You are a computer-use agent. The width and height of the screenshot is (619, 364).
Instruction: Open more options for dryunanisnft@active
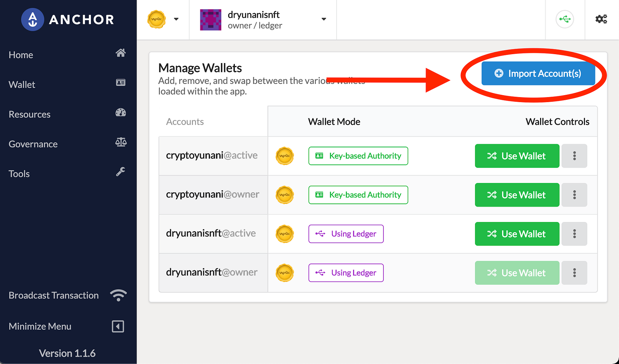pyautogui.click(x=574, y=234)
